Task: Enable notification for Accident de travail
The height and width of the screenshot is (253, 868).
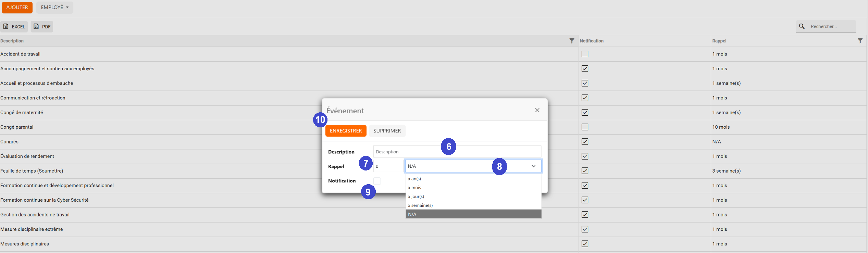Action: [x=585, y=54]
